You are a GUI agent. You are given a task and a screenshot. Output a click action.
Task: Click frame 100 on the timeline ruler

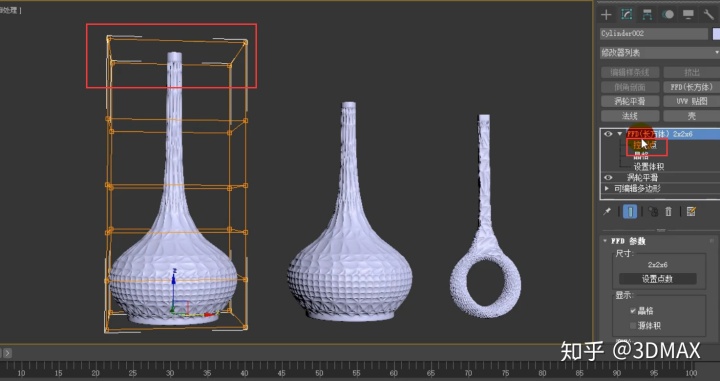pyautogui.click(x=691, y=373)
